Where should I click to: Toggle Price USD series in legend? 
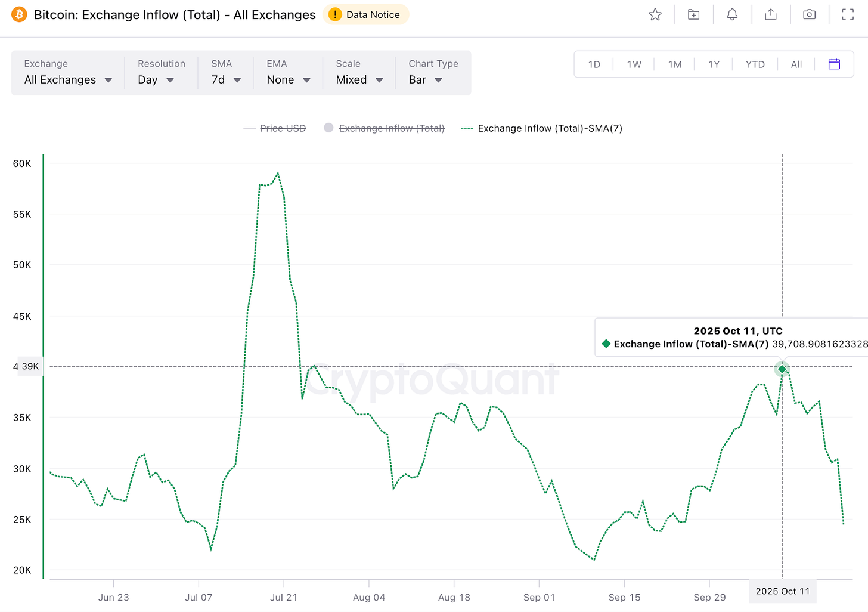283,128
